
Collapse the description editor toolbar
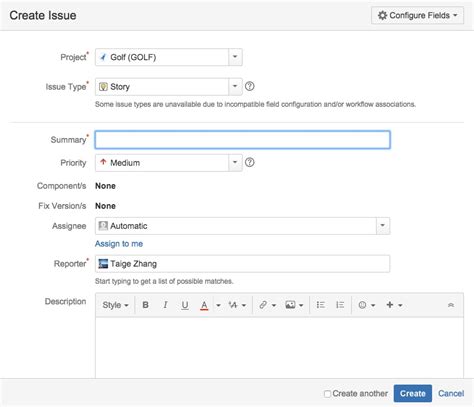pyautogui.click(x=451, y=305)
